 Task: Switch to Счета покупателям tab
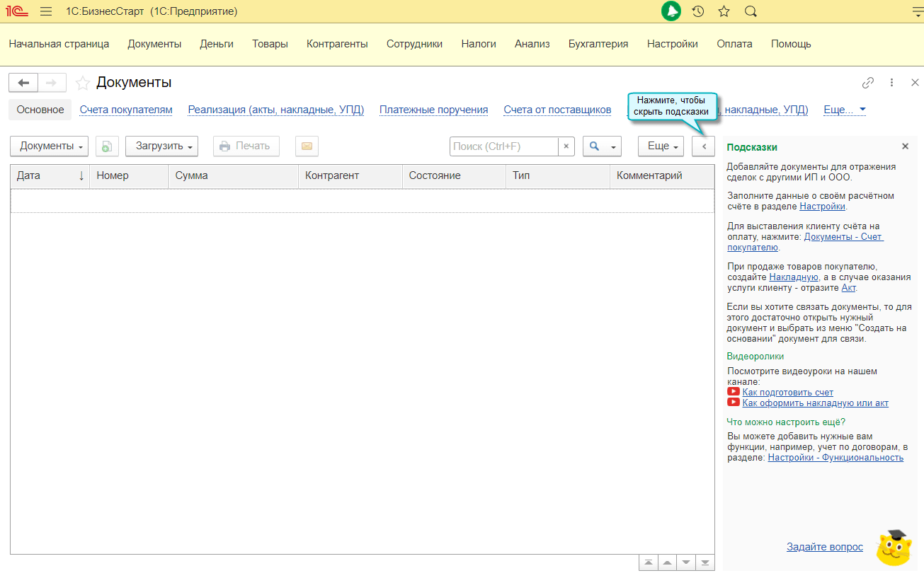pyautogui.click(x=126, y=110)
